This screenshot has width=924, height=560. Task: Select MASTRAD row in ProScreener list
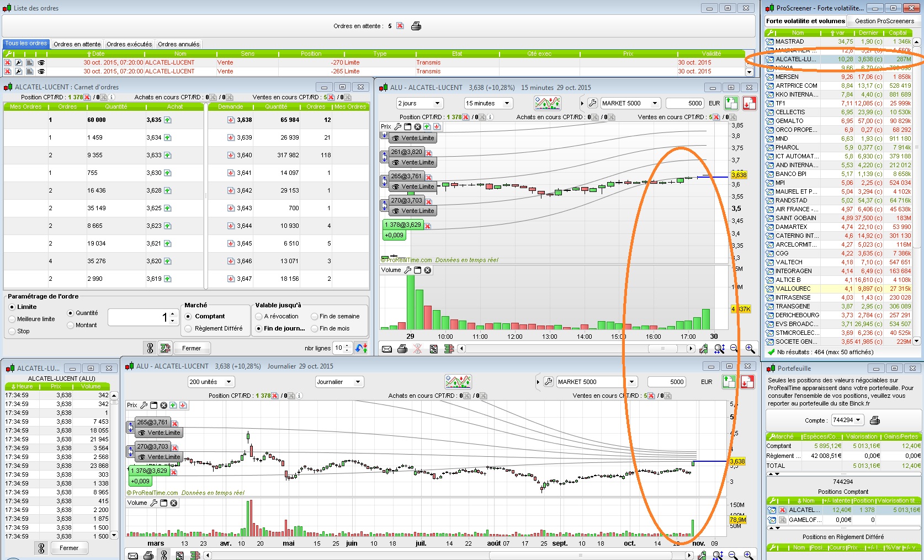(838, 41)
